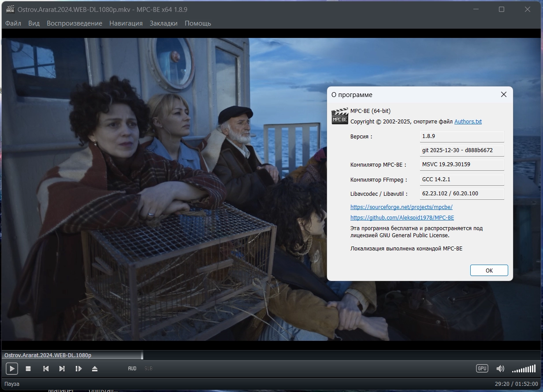Minimize the MPC-BE player window
543x392 pixels.
[x=476, y=9]
